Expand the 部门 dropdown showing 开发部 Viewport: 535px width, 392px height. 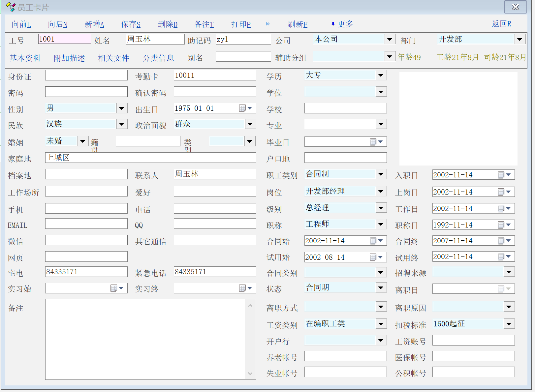pyautogui.click(x=519, y=40)
